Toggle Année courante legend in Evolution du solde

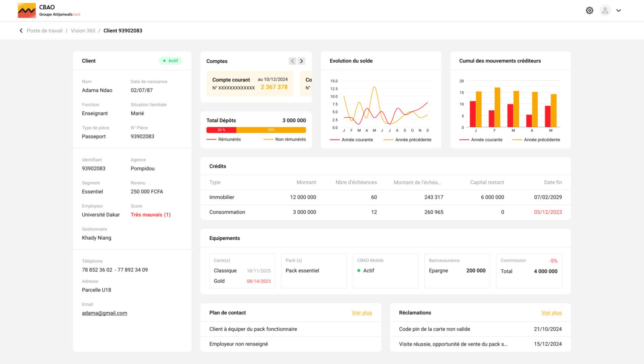click(352, 140)
